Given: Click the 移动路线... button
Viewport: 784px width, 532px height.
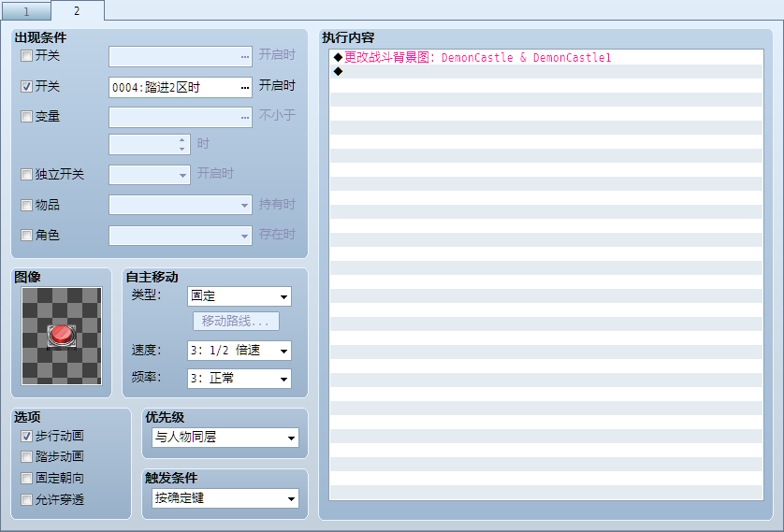Looking at the screenshot, I should 236,322.
